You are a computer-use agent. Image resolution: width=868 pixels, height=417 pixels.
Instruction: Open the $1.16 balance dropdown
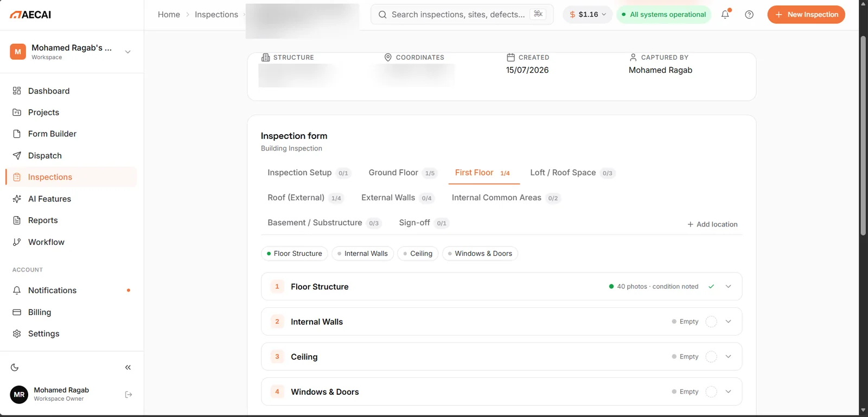(588, 15)
